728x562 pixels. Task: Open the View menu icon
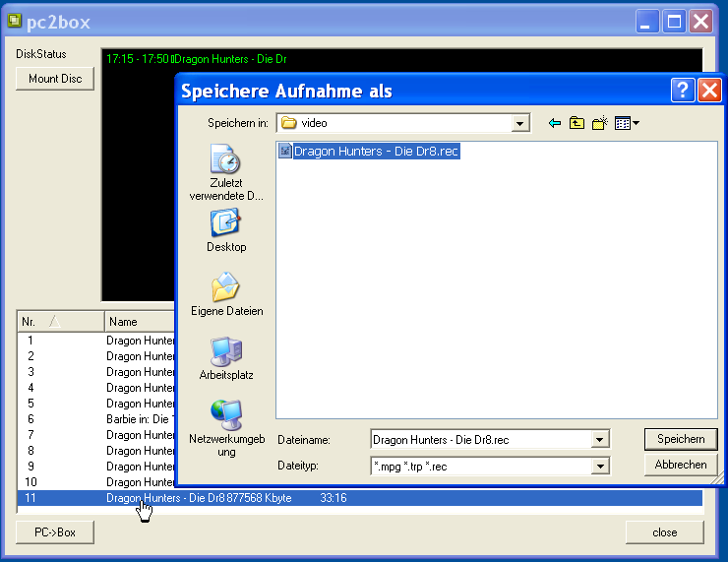tap(627, 123)
